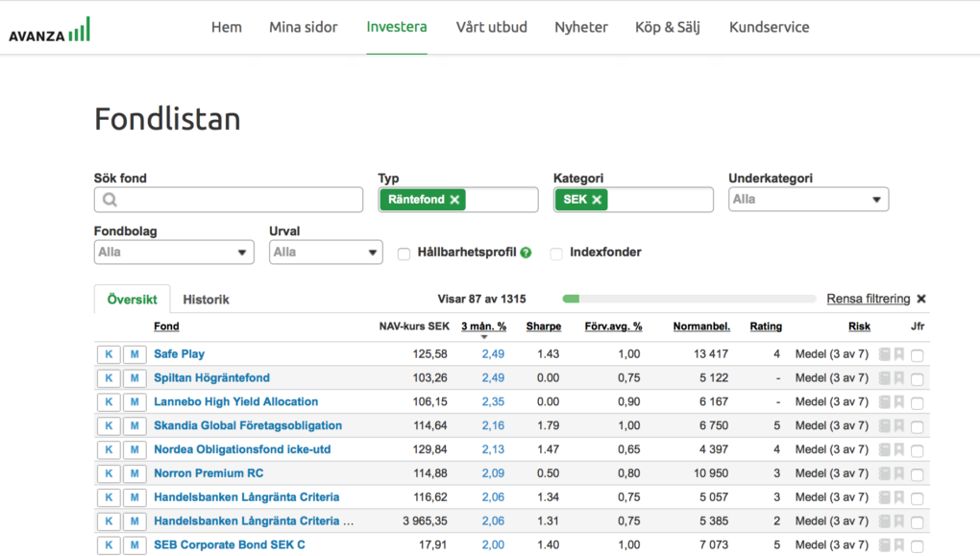Click the Avanza logo
Image resolution: width=980 pixels, height=556 pixels.
pos(49,30)
